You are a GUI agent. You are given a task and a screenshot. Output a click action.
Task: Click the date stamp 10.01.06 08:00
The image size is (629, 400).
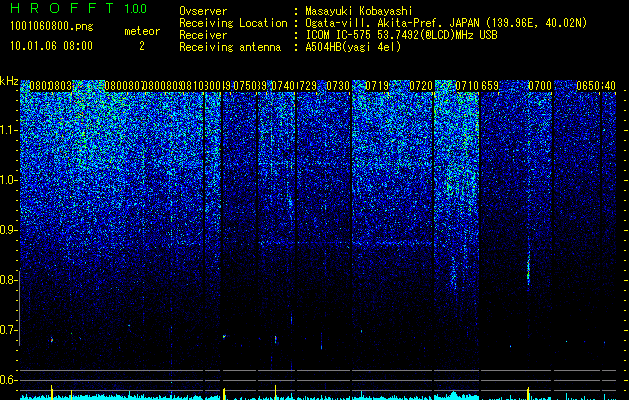[x=51, y=46]
